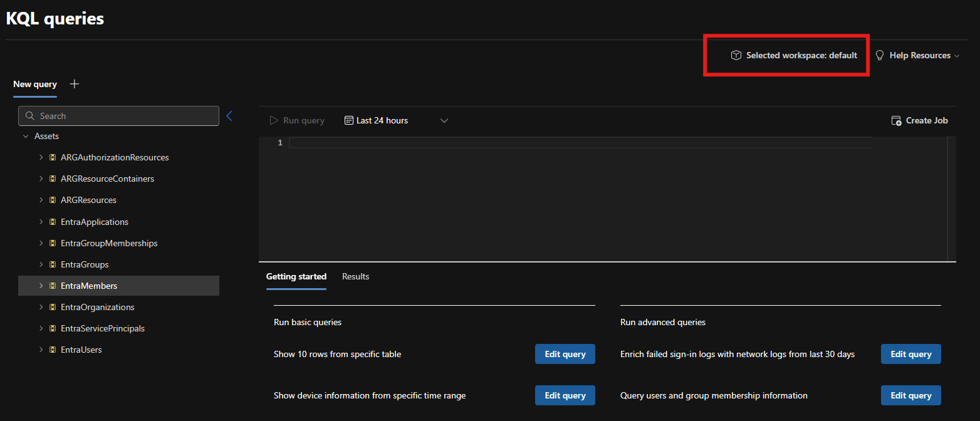The height and width of the screenshot is (421, 980).
Task: Collapse the schema side panel with blue chevron
Action: 229,116
